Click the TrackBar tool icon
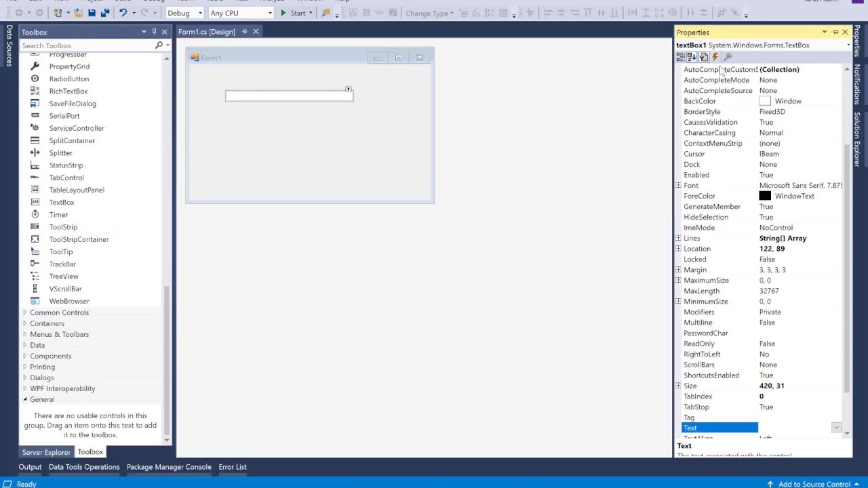This screenshot has height=488, width=868. 35,264
